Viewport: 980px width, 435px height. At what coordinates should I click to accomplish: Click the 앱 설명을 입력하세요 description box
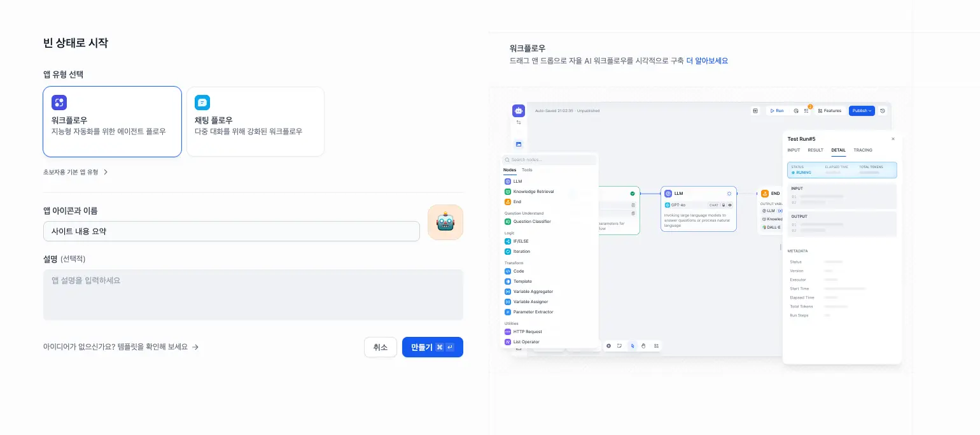[253, 295]
